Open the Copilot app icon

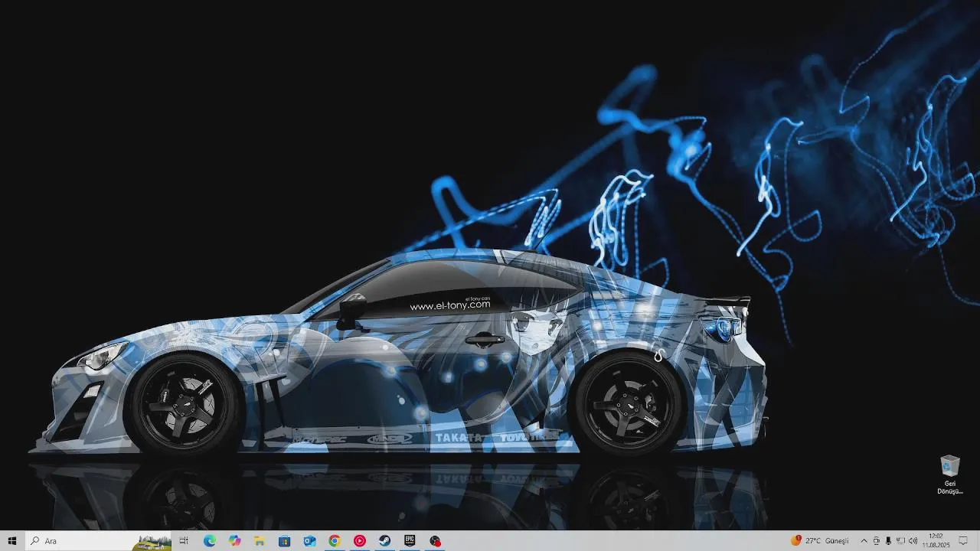tap(234, 541)
